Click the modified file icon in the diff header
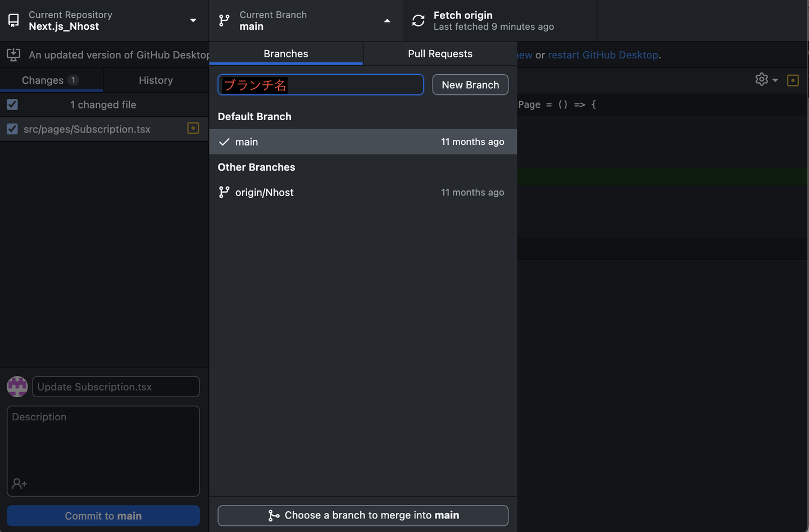Viewport: 809px width, 532px height. [793, 80]
